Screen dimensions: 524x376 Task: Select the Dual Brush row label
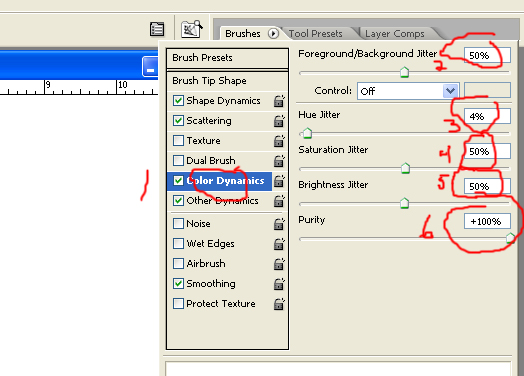click(211, 161)
